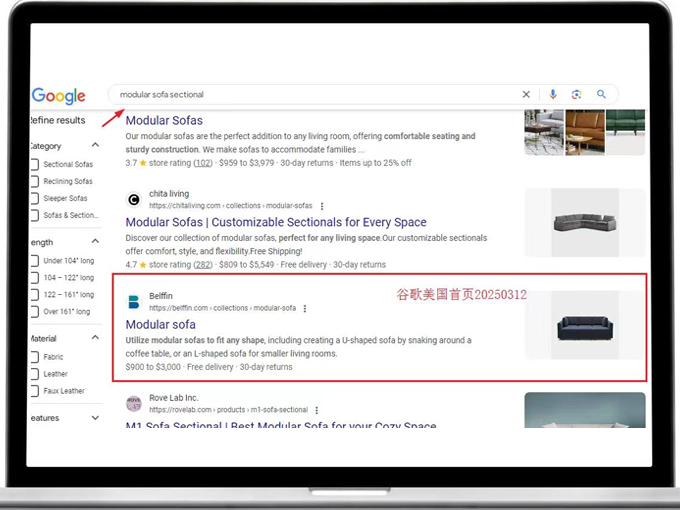Viewport: 680px width, 510px height.
Task: Click the rovelab.com URL breadcrumb
Action: pos(229,410)
